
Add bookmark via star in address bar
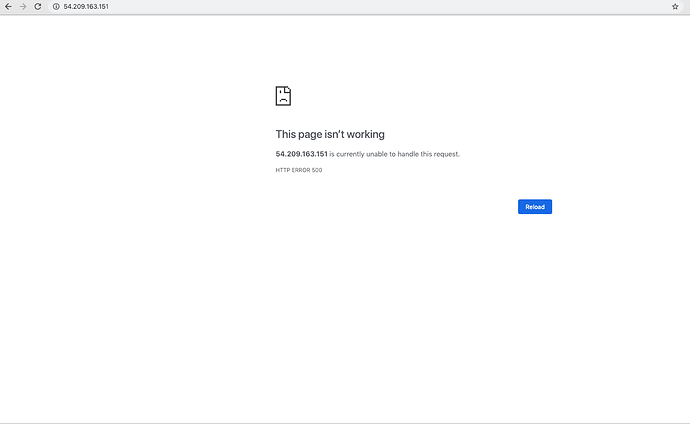click(675, 7)
